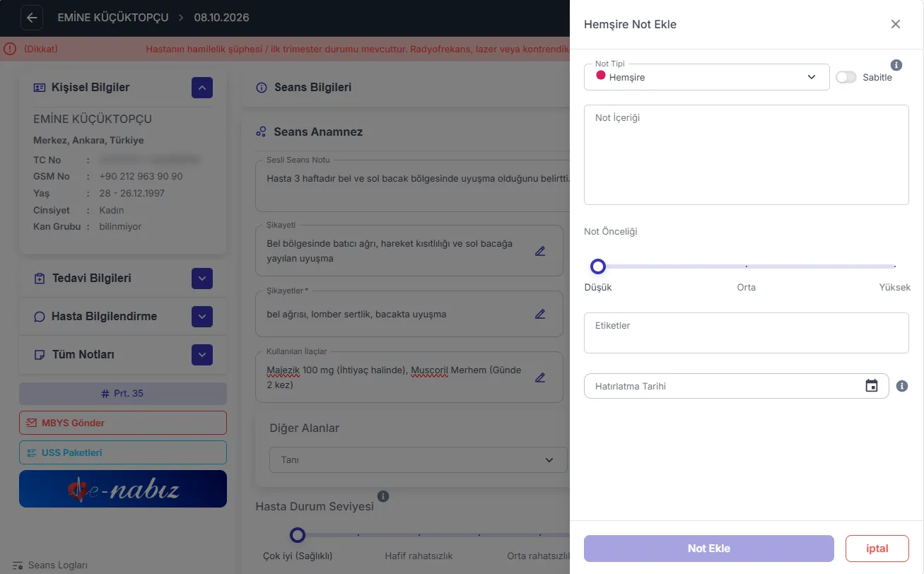Focus the Not İçeriği text area
Viewport: 924px width, 574px height.
(x=747, y=155)
